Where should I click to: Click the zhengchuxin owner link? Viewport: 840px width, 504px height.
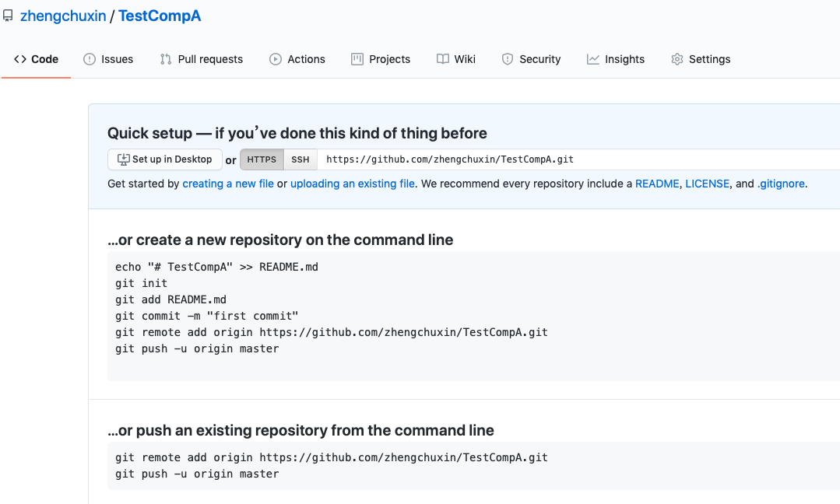(x=64, y=16)
